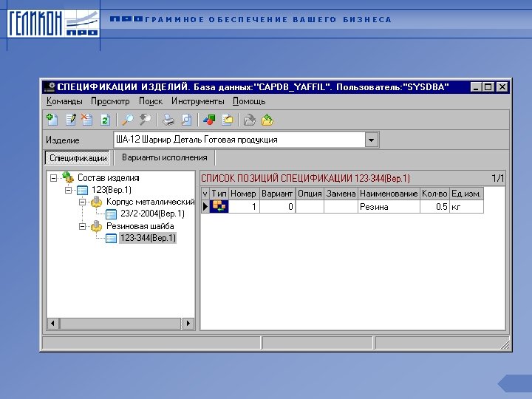Click the Ед.изм. column header

[x=466, y=194]
